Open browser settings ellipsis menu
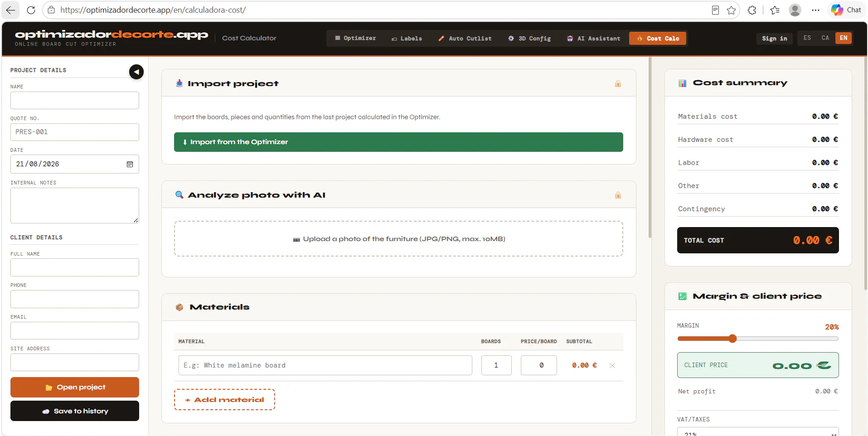Screen dimensions: 868x436 [815, 10]
